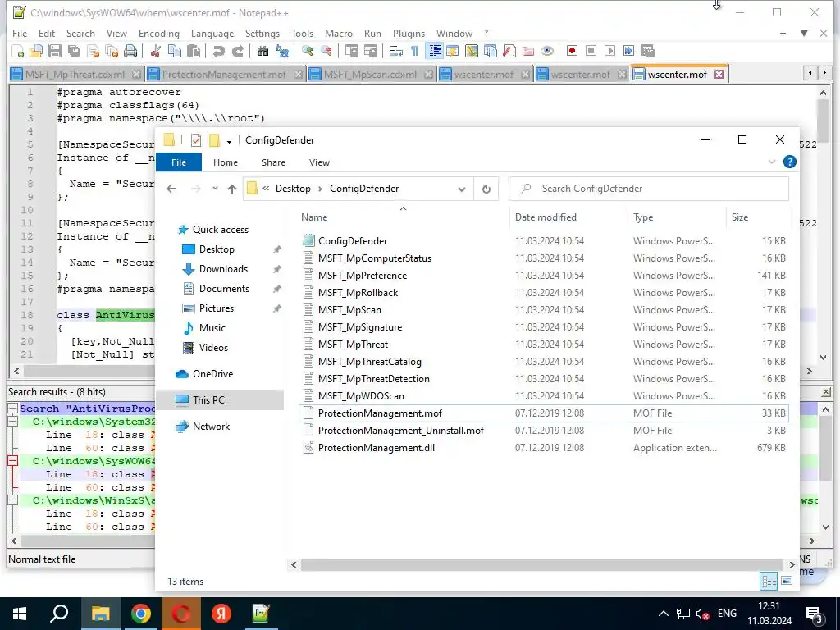Screen dimensions: 840x630
Task: Paste using the clipboard toolbar icon
Action: (x=194, y=52)
